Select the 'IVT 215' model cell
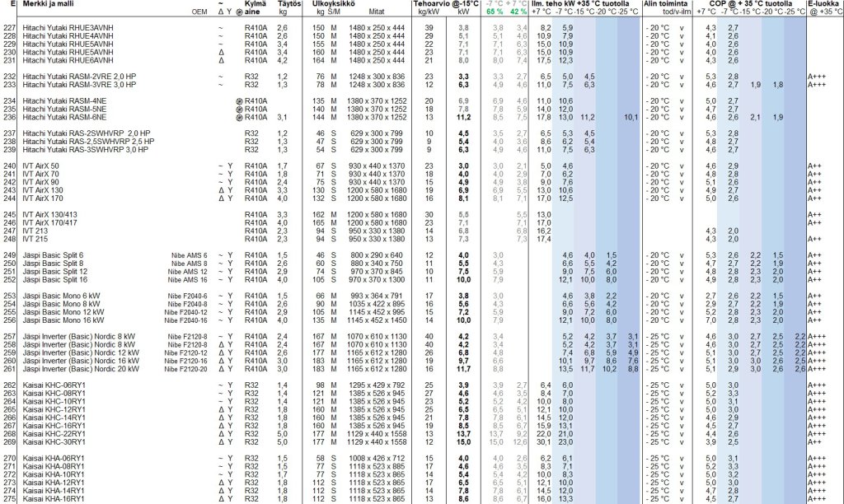 pos(35,239)
